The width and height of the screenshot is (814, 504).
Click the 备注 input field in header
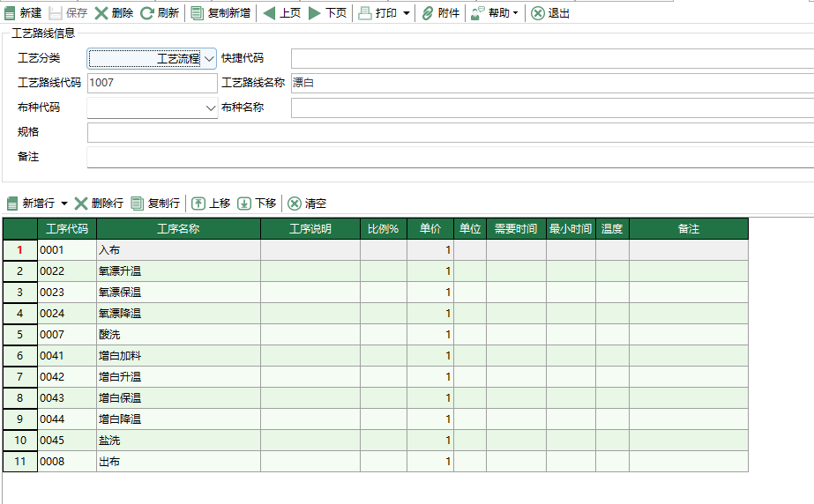click(451, 157)
